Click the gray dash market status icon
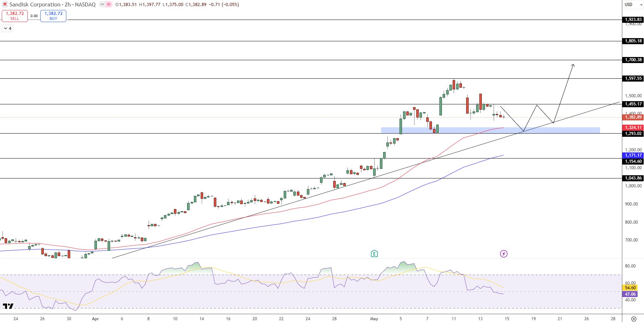Image resolution: width=644 pixels, height=322 pixels. (x=102, y=5)
